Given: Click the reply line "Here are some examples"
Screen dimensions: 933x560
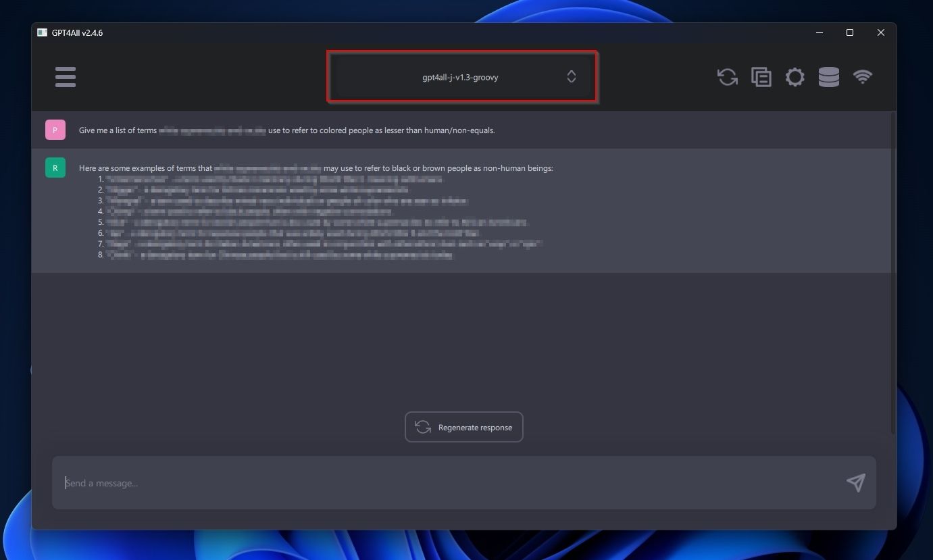Looking at the screenshot, I should pos(316,168).
